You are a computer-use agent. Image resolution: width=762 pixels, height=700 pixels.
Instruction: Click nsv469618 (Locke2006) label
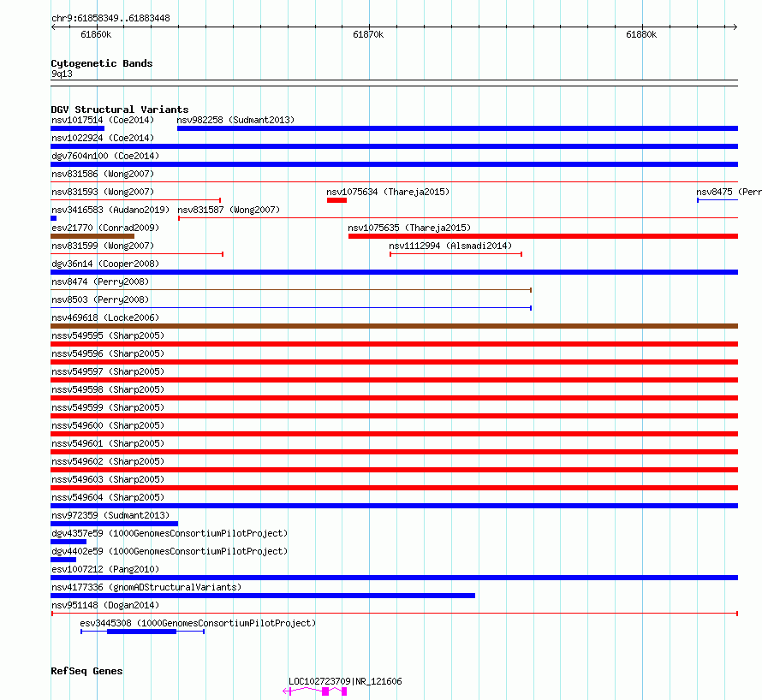[x=105, y=317]
